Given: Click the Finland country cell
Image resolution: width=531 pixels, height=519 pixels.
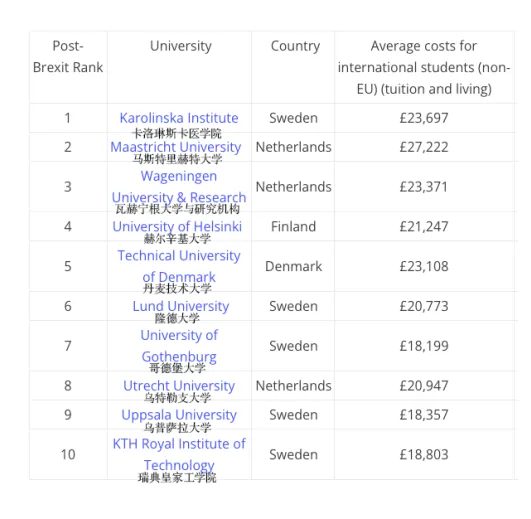Looking at the screenshot, I should coord(293,227).
